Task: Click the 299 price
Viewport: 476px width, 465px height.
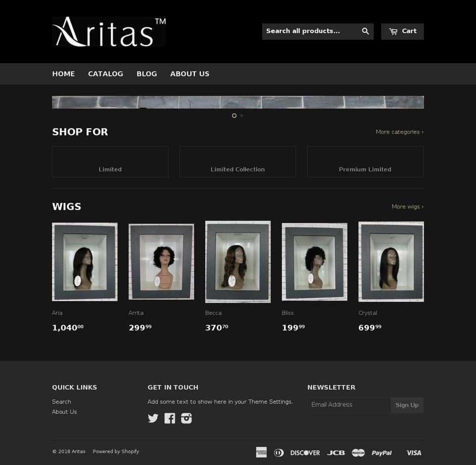Action: 140,328
